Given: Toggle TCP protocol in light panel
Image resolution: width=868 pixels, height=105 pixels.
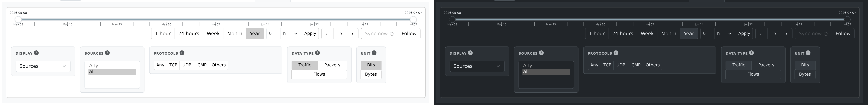Looking at the screenshot, I should (x=173, y=65).
